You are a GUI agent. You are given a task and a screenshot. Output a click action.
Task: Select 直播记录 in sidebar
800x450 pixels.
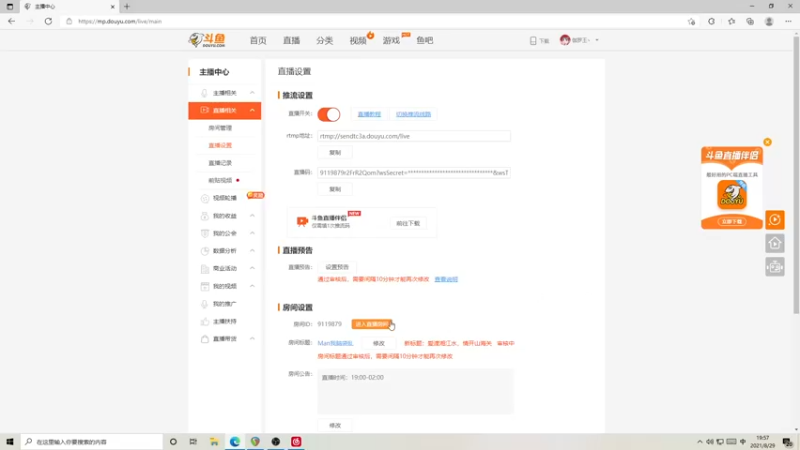[220, 163]
